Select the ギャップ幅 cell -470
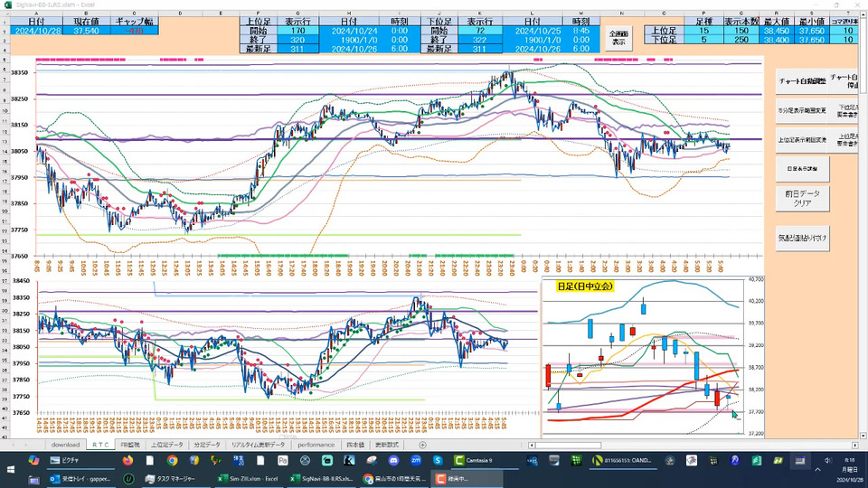Screen dimensions: 868x488 tap(135, 31)
